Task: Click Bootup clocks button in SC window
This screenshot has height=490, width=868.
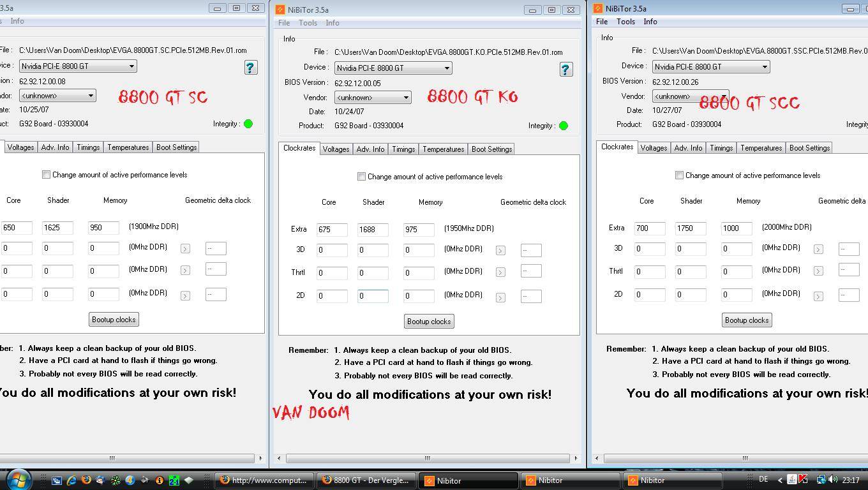Action: [114, 320]
